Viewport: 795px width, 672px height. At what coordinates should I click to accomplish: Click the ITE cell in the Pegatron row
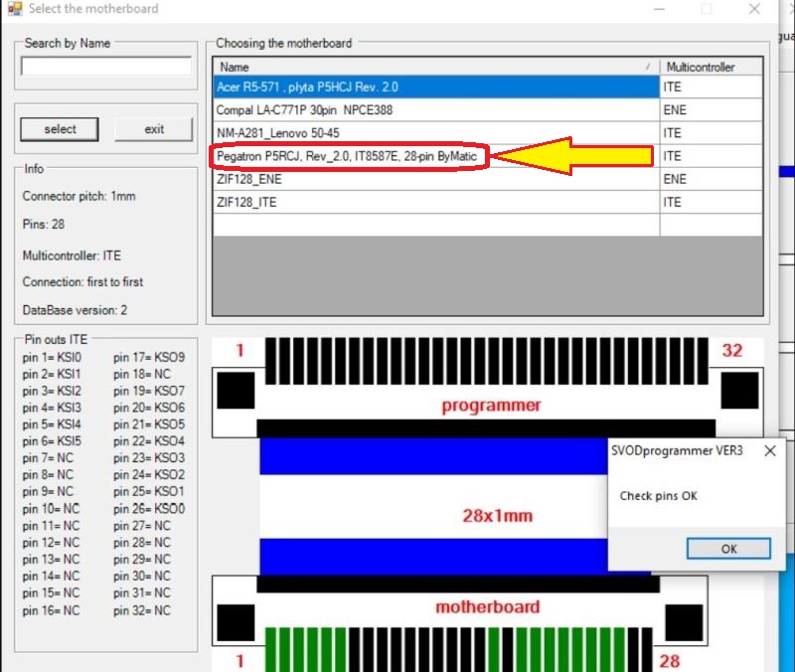tap(711, 156)
